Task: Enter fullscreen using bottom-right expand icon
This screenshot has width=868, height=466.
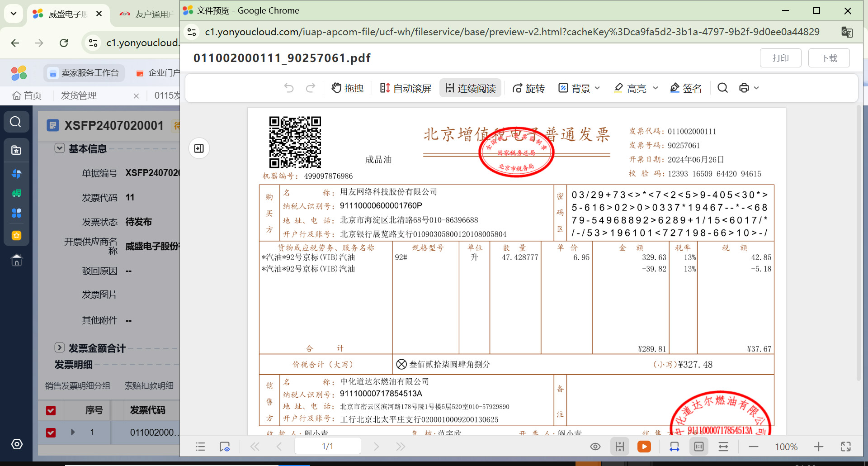Action: [845, 447]
